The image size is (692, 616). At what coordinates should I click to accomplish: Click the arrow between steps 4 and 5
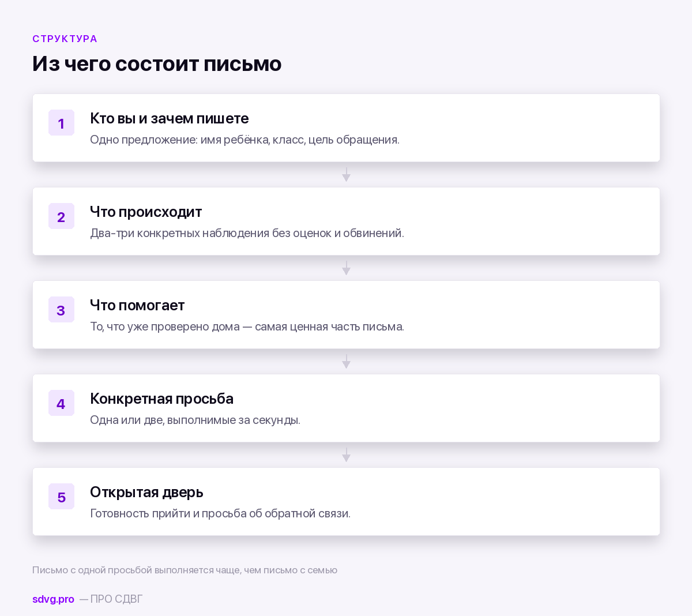346,455
